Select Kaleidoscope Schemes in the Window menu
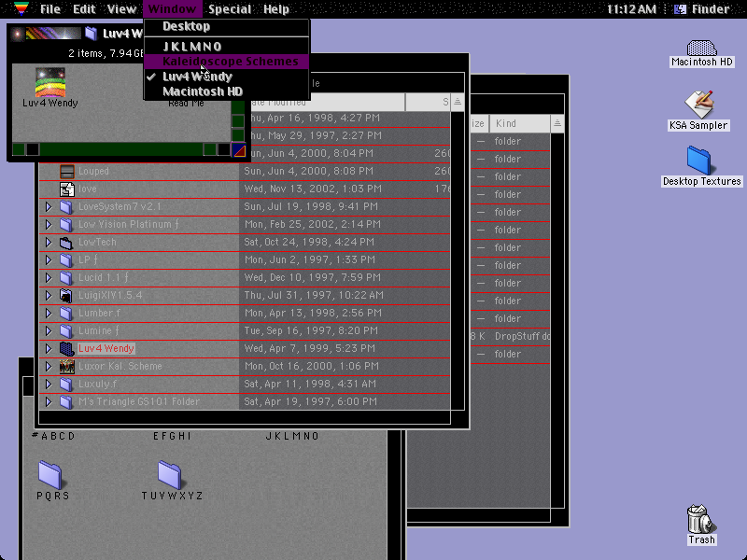The height and width of the screenshot is (560, 747). pyautogui.click(x=227, y=62)
